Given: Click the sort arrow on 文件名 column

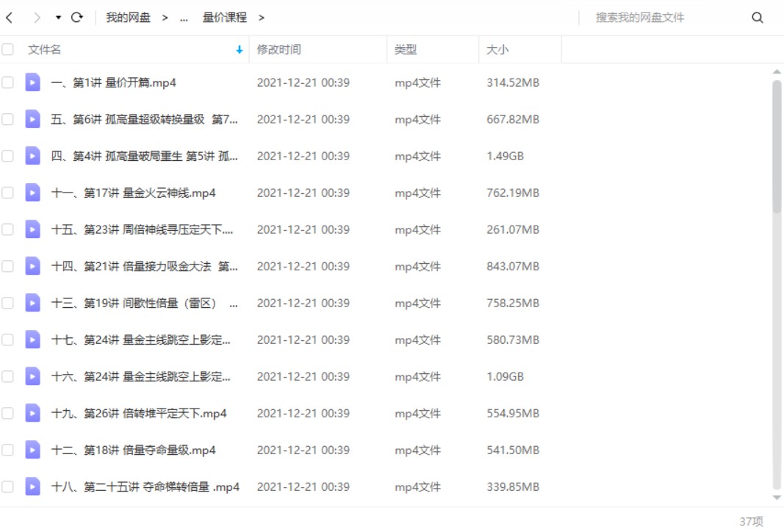Looking at the screenshot, I should tap(237, 49).
